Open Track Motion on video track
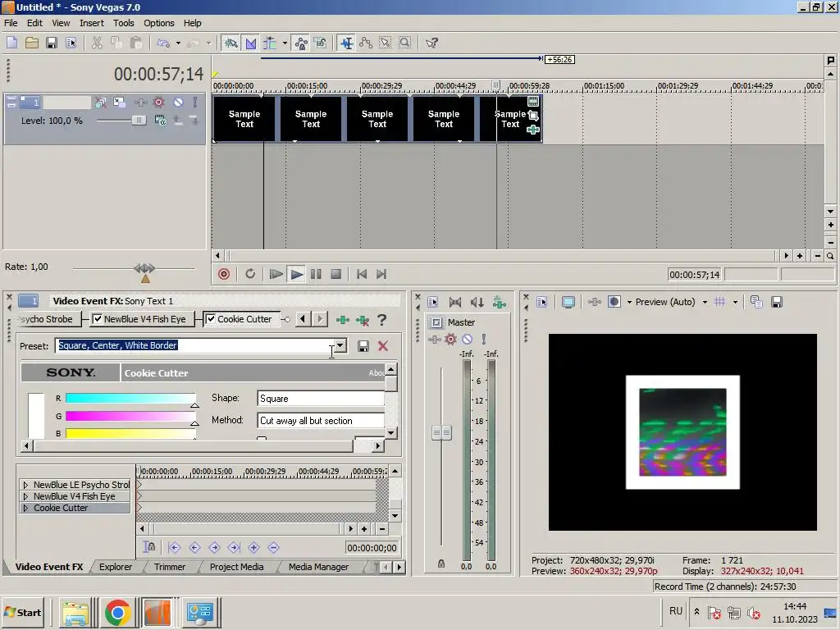 pos(119,103)
